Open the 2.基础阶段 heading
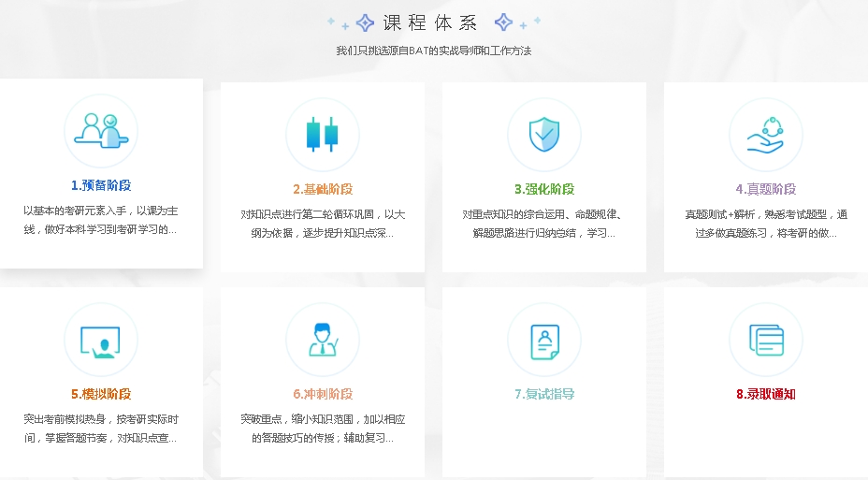 click(x=323, y=189)
